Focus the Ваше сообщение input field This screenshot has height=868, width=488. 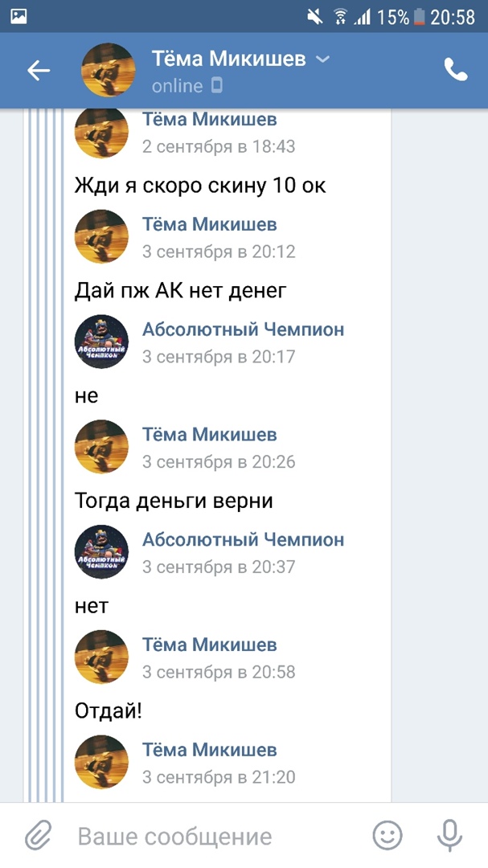click(209, 837)
